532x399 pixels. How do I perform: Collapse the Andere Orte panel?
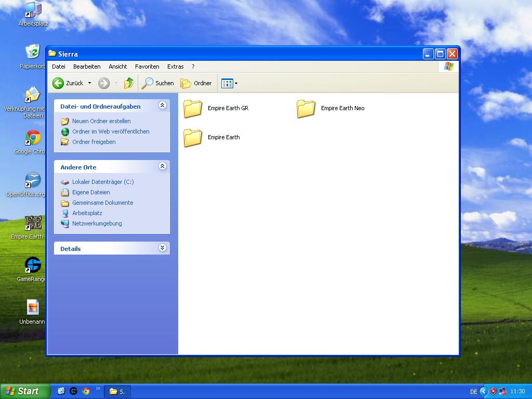[x=162, y=166]
